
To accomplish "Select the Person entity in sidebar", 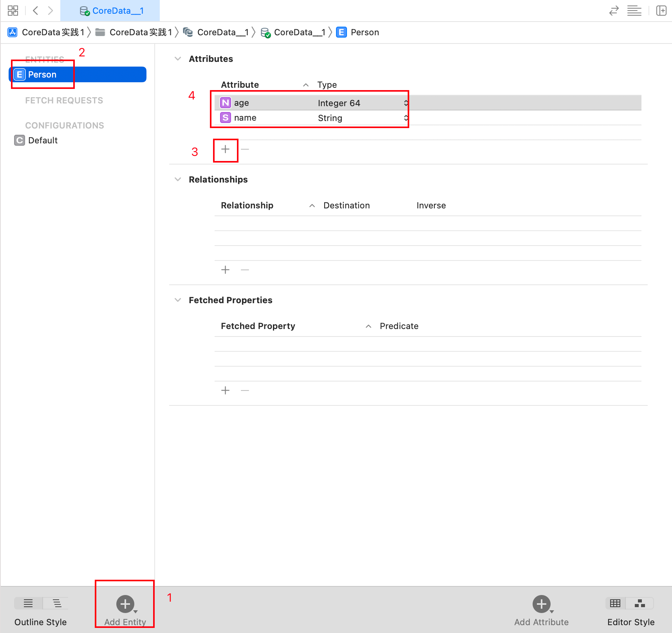I will [x=78, y=74].
